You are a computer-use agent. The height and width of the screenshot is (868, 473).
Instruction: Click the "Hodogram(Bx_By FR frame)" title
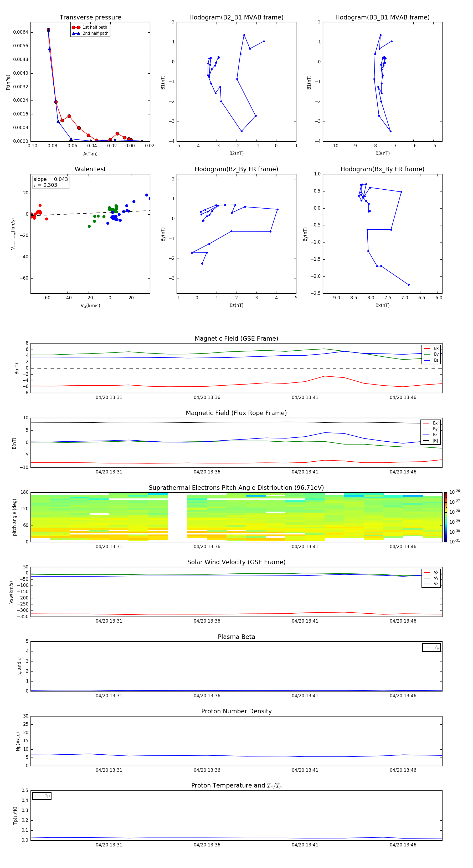pos(382,169)
